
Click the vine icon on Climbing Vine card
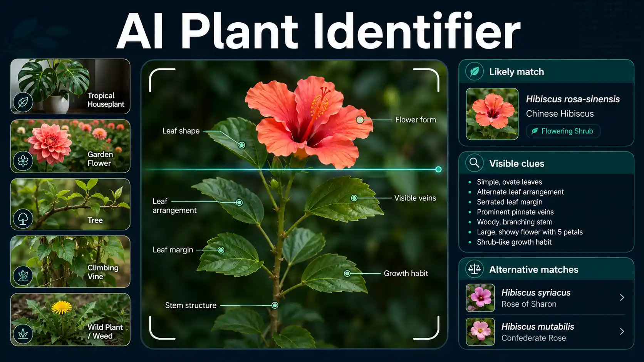[23, 275]
